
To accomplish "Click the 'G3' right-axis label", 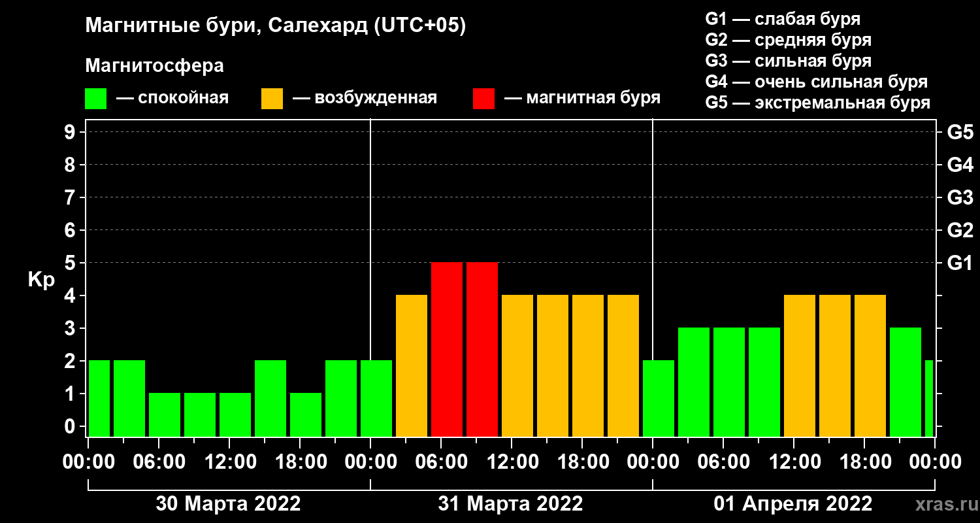I will pos(960,197).
